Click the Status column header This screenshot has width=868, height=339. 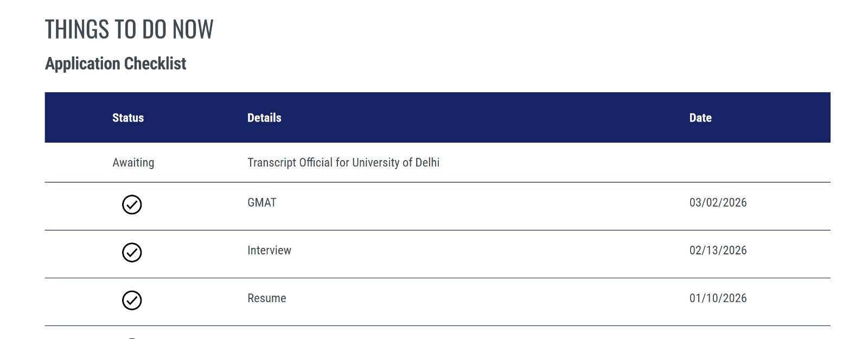tap(128, 118)
